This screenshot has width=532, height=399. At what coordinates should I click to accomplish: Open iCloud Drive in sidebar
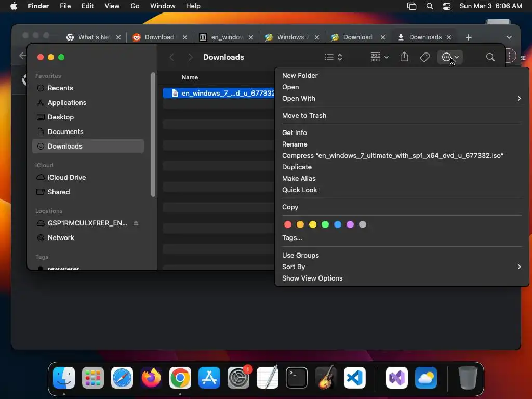(88, 178)
